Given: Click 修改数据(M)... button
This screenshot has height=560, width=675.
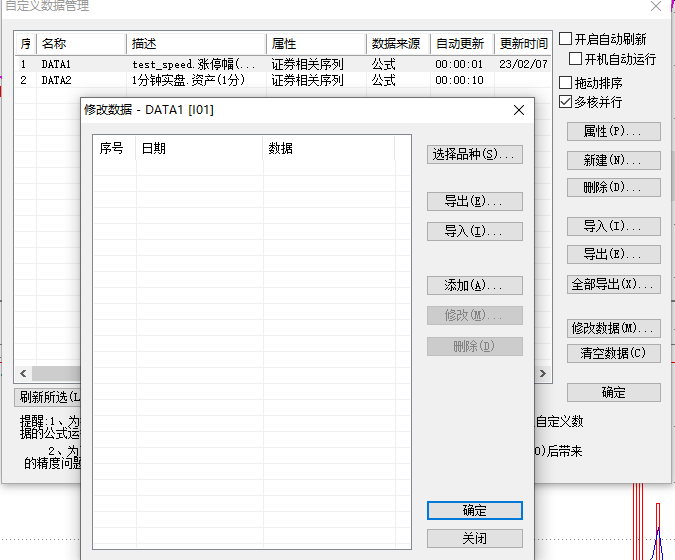Looking at the screenshot, I should point(613,328).
